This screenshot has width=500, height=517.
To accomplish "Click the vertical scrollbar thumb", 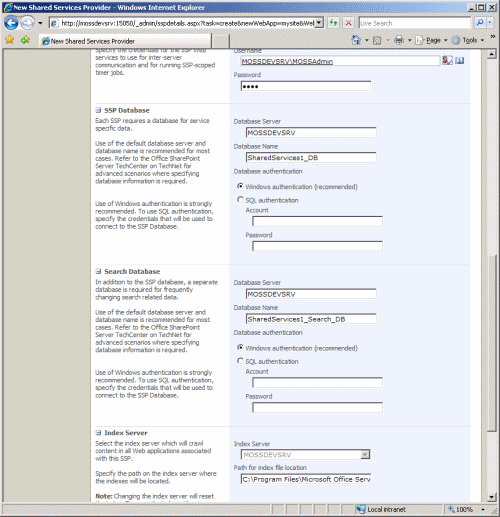I will click(x=492, y=343).
